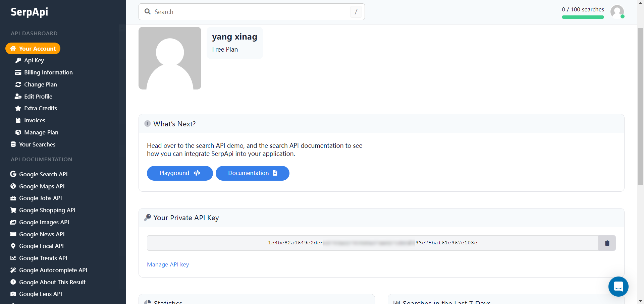Click the user-cog icon for Edit Profile
This screenshot has height=304, width=644.
click(18, 97)
